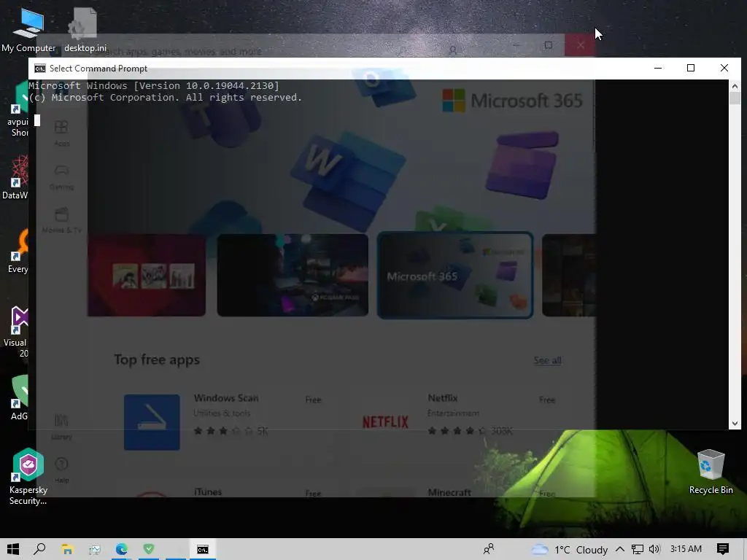Open the network status tray icon

(x=638, y=549)
